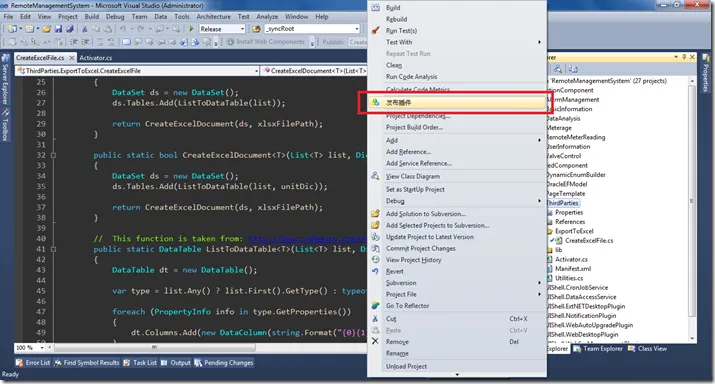Follow the codeguru hyperlink on line 40

307,239
